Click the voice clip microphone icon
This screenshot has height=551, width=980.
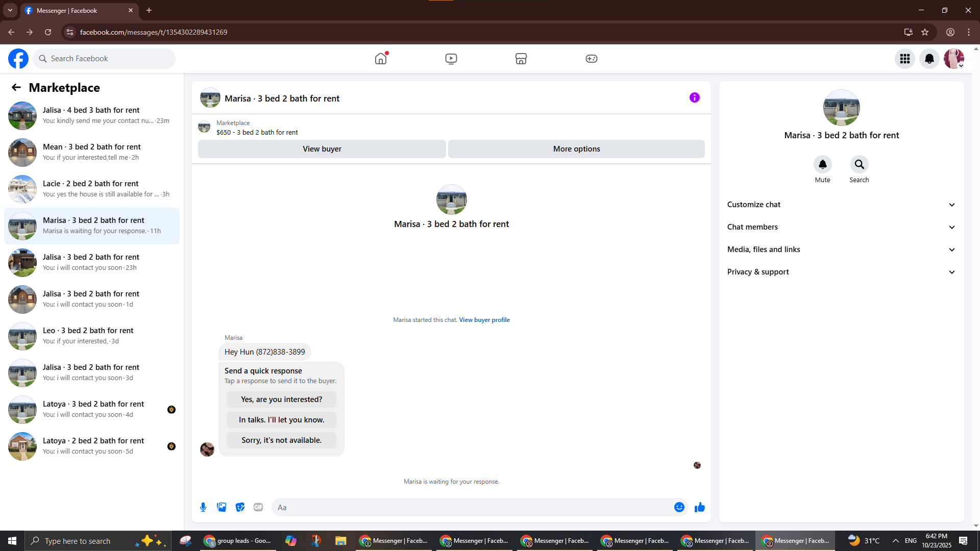point(203,507)
